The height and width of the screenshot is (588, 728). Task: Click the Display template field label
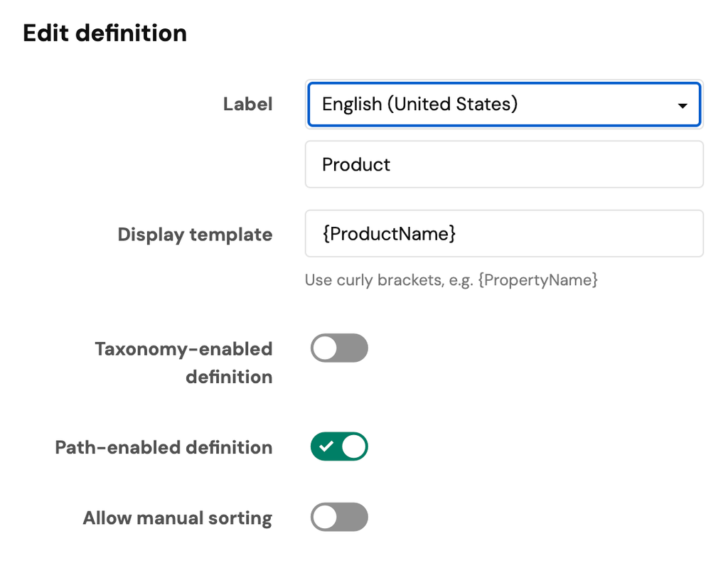pos(195,235)
